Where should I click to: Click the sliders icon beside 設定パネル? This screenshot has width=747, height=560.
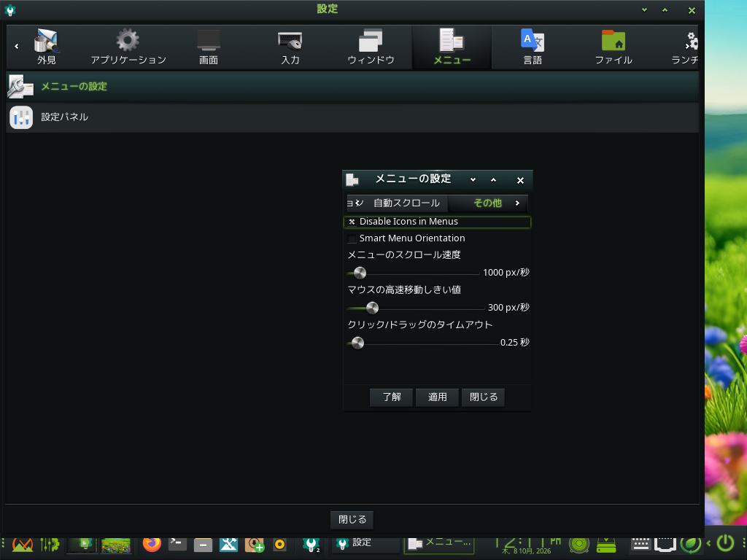[21, 117]
